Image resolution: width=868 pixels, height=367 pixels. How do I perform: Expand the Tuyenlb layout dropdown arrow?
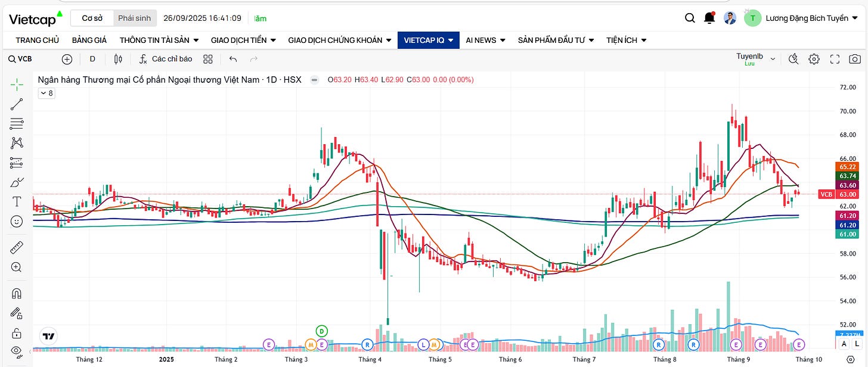pyautogui.click(x=773, y=59)
